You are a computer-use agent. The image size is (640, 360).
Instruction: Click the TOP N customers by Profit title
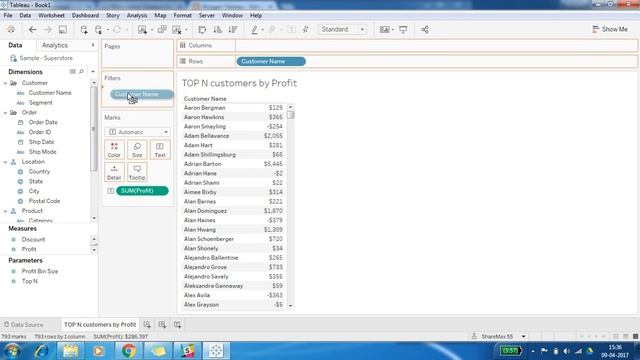click(x=239, y=83)
